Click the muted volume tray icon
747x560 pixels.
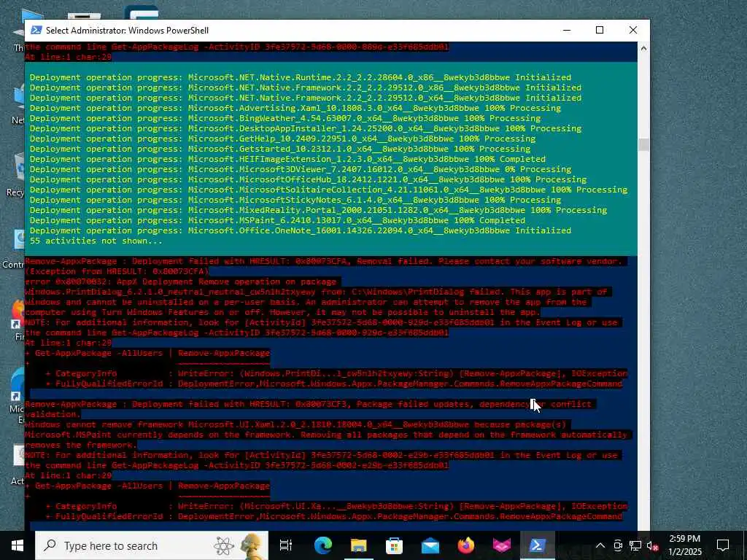click(x=652, y=545)
